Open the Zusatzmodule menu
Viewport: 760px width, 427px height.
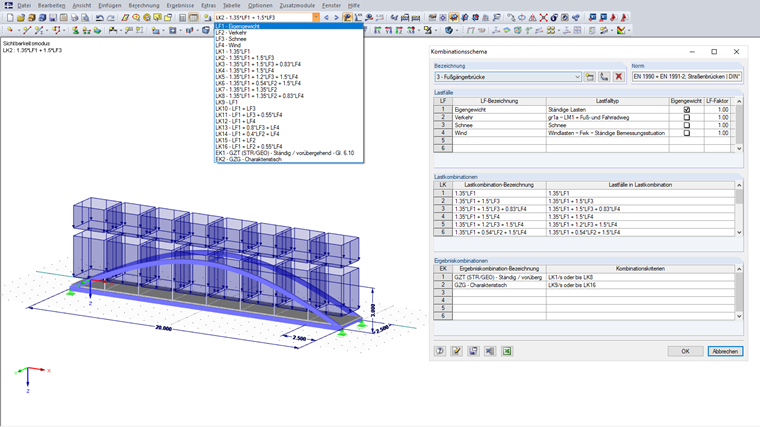[296, 6]
